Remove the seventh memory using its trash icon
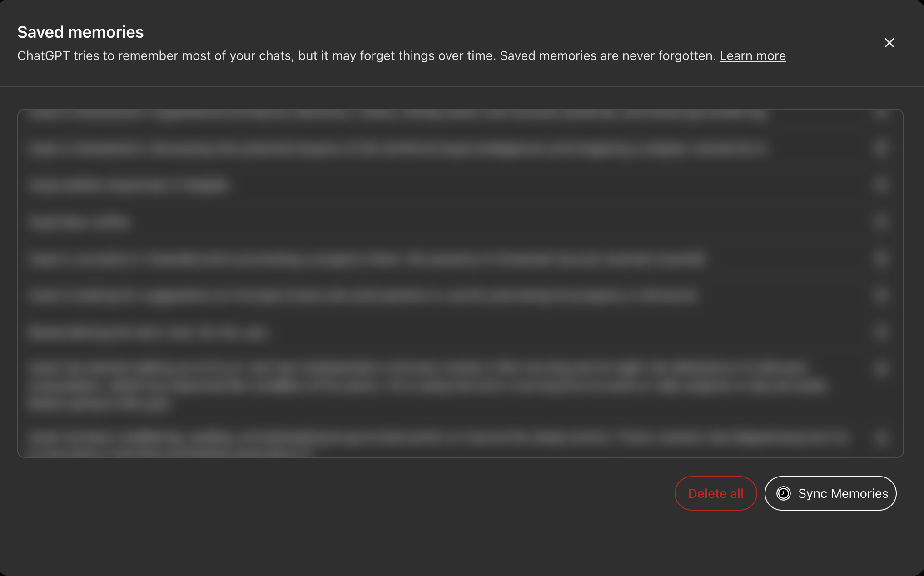Image resolution: width=924 pixels, height=576 pixels. [x=881, y=332]
